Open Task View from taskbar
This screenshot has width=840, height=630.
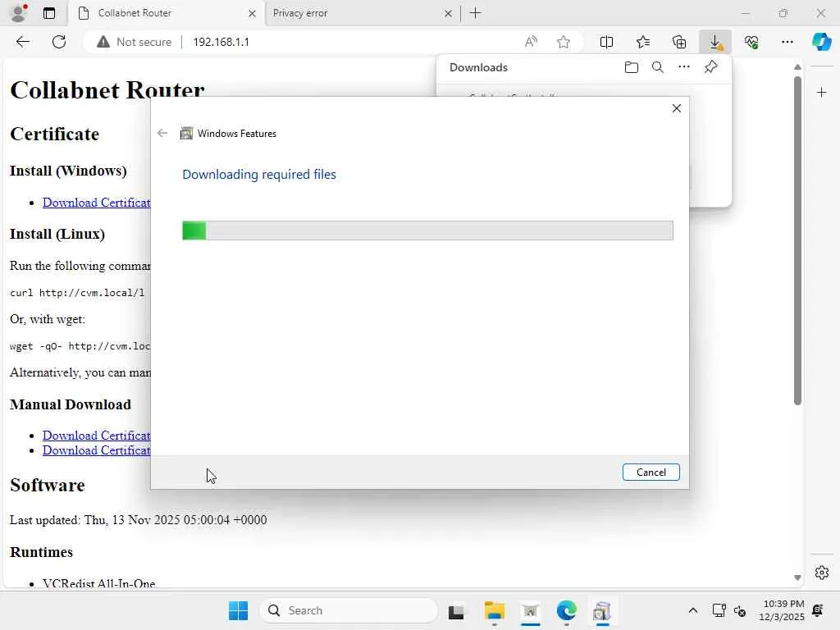click(456, 610)
